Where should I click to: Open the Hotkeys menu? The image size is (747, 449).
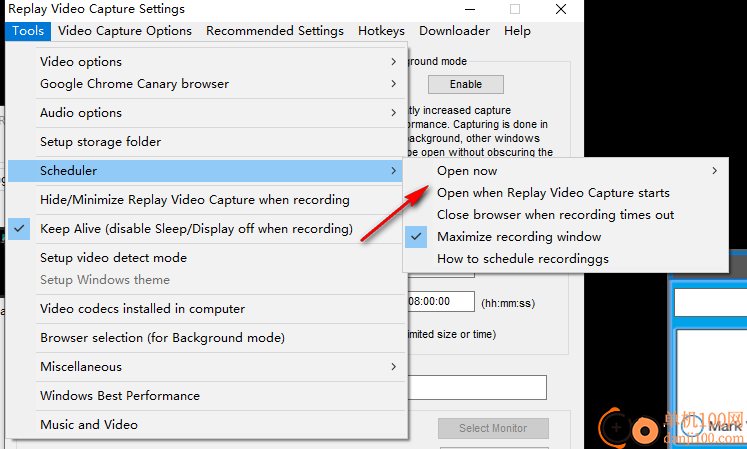[381, 31]
